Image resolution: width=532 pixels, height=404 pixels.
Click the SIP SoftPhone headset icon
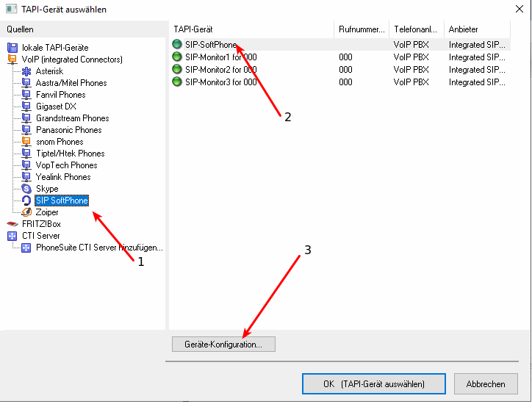tap(27, 201)
